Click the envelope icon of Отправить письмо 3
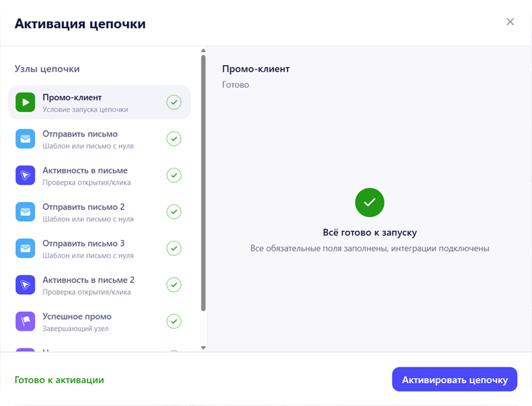 (x=25, y=248)
